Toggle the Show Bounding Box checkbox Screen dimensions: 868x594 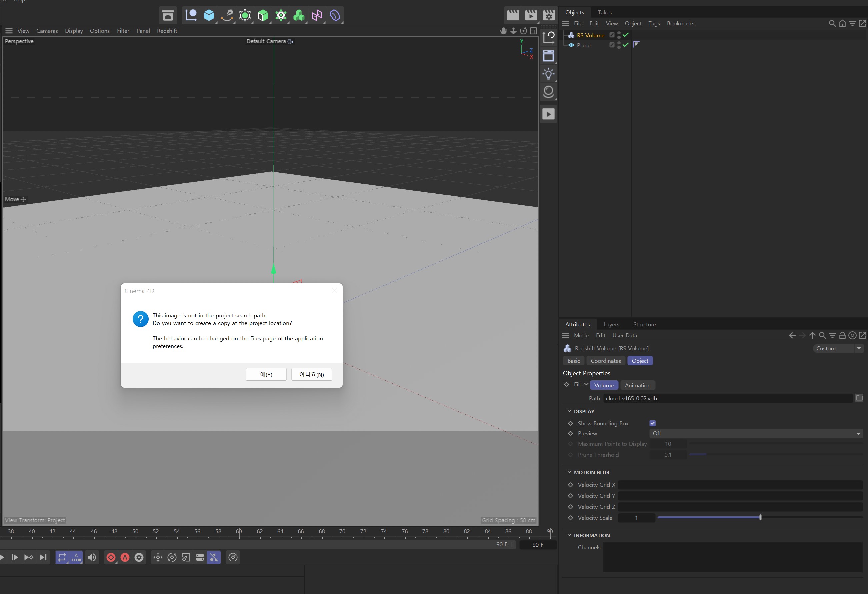(x=652, y=423)
